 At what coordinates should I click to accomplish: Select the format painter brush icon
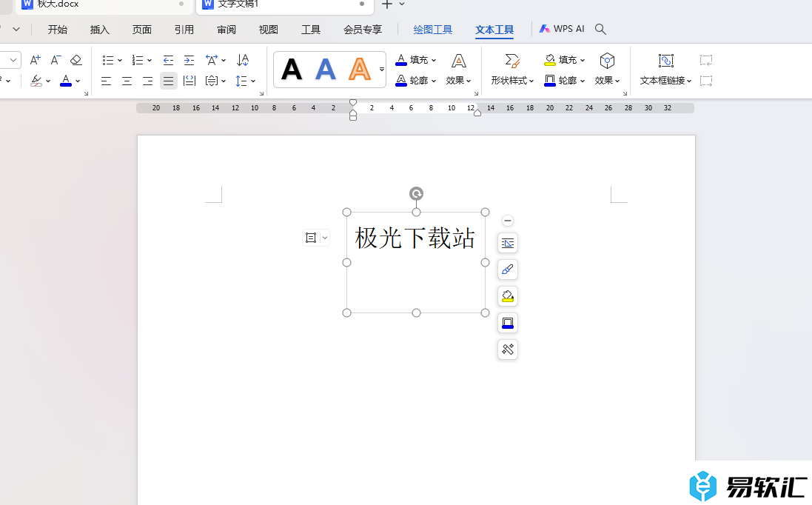pos(508,270)
